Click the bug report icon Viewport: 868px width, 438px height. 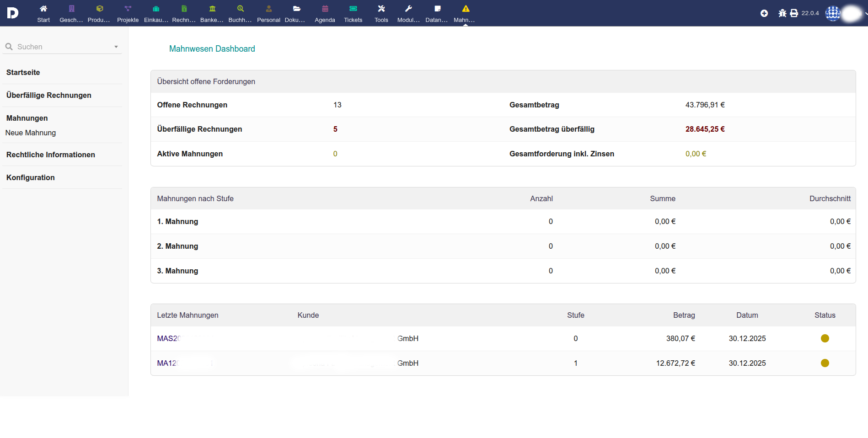tap(782, 13)
